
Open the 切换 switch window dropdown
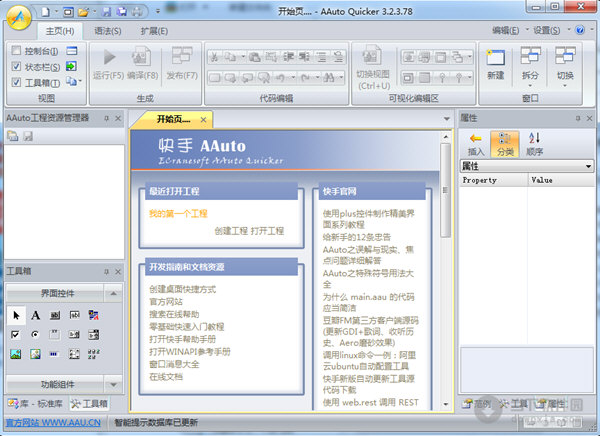click(x=565, y=85)
